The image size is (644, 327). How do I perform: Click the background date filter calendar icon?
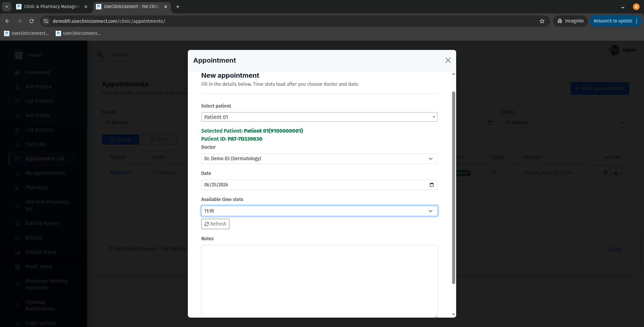[490, 123]
